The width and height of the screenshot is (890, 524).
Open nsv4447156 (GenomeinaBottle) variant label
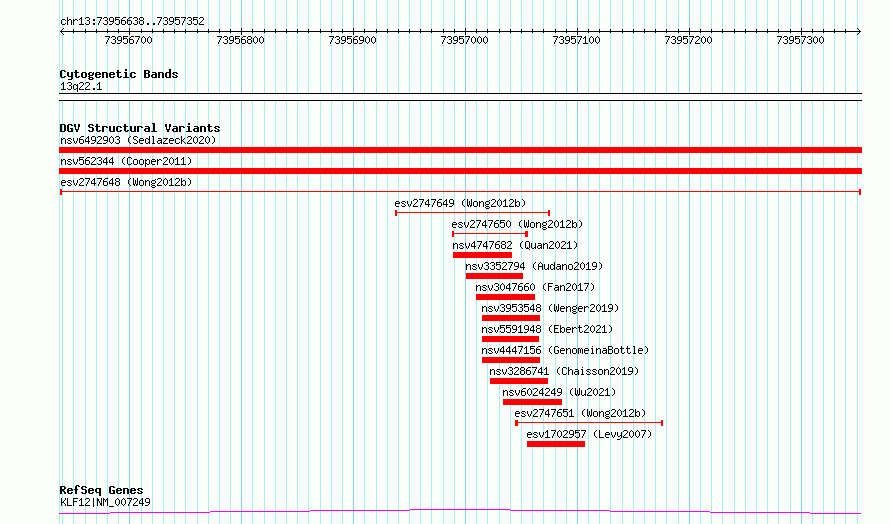tap(565, 350)
